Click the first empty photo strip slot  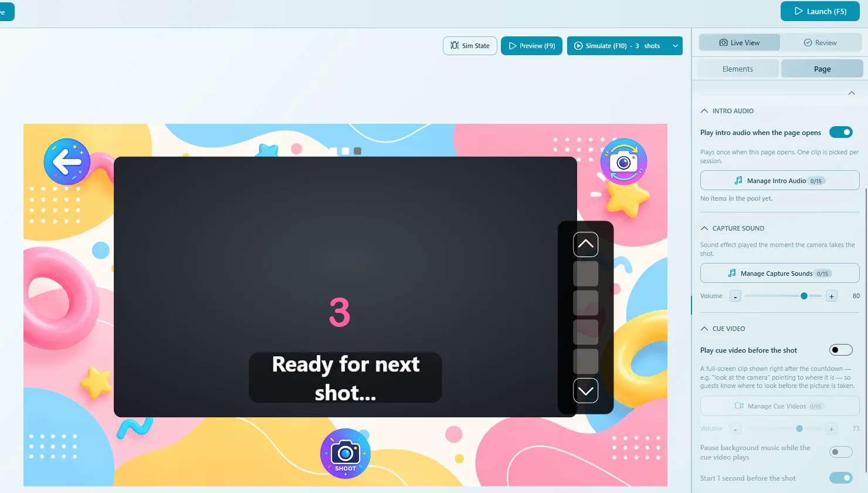coord(585,274)
